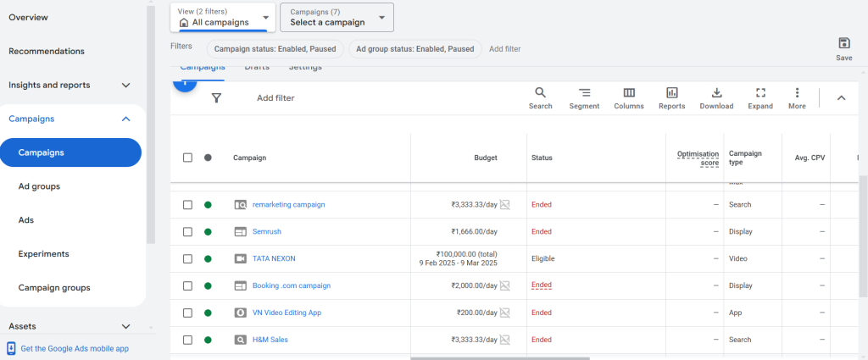Click the green status dot for Semrush
The image size is (868, 360).
(x=208, y=232)
